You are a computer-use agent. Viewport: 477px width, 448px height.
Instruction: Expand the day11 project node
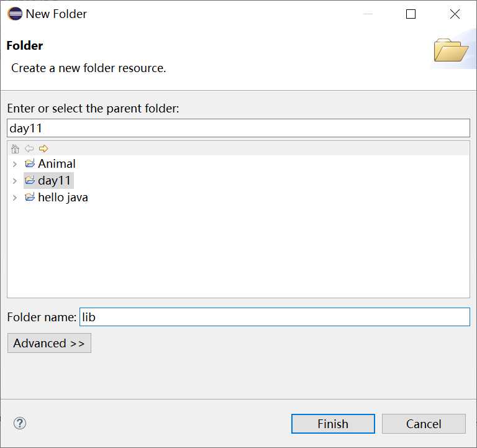[x=15, y=181]
